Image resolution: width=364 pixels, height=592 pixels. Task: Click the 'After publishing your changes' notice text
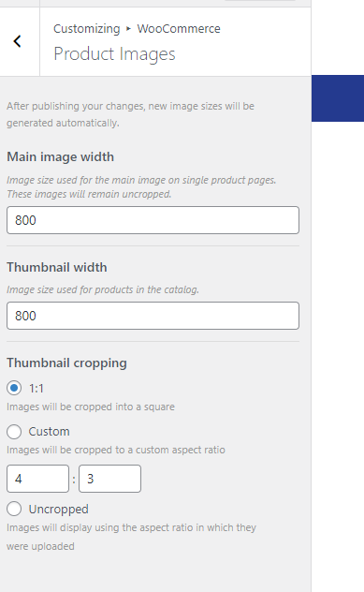pos(130,114)
